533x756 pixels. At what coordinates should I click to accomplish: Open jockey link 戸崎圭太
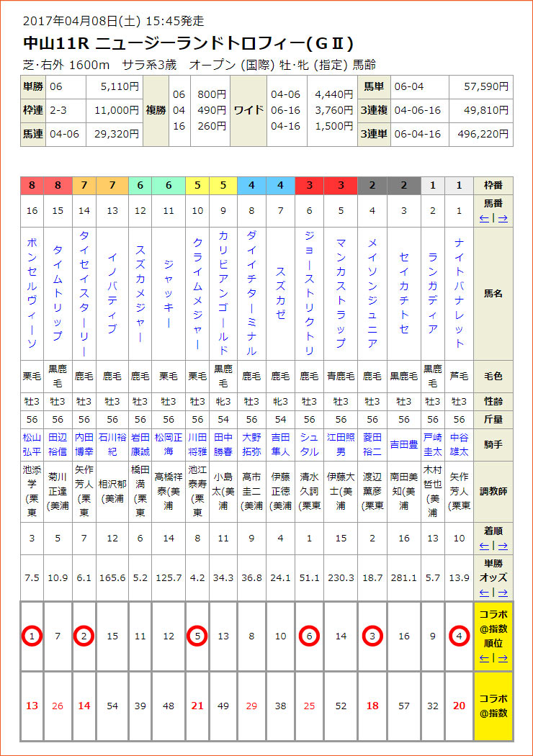point(433,444)
